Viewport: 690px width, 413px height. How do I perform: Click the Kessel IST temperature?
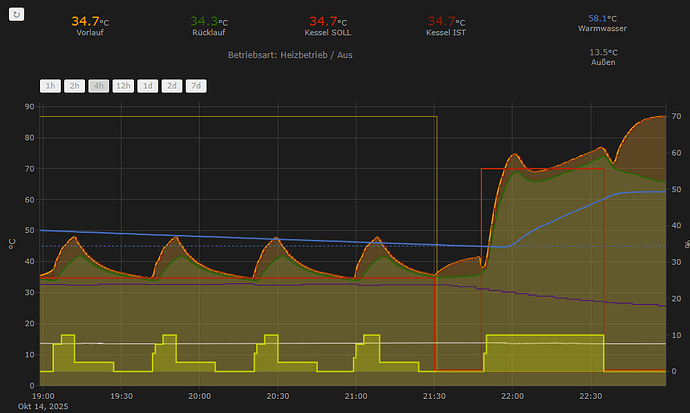click(x=446, y=21)
